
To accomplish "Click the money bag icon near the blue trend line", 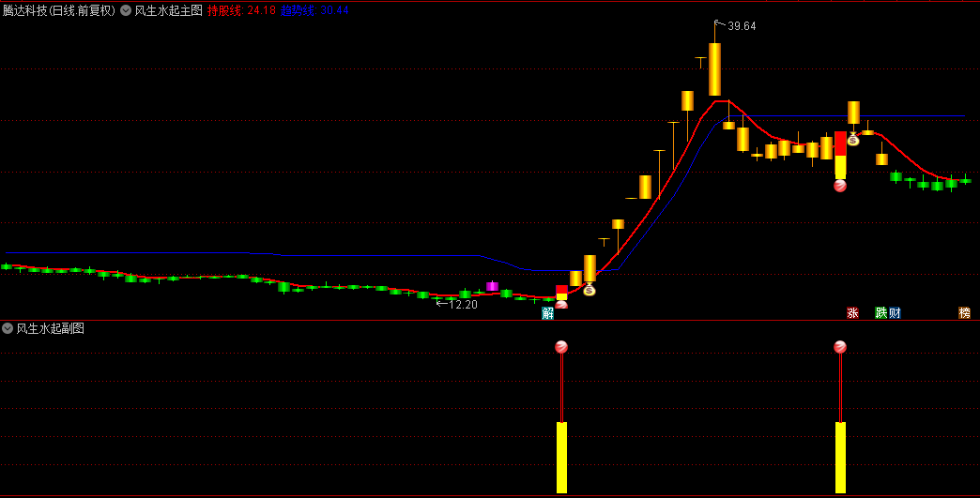I will 853,139.
